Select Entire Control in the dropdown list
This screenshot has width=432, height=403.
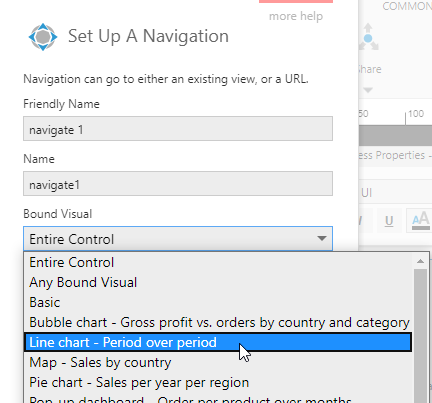(218, 262)
